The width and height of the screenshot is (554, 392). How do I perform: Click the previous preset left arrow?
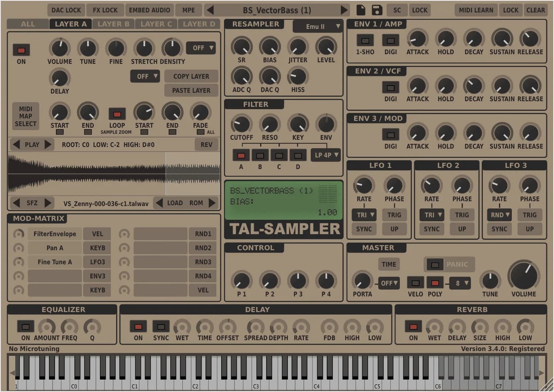[x=210, y=10]
